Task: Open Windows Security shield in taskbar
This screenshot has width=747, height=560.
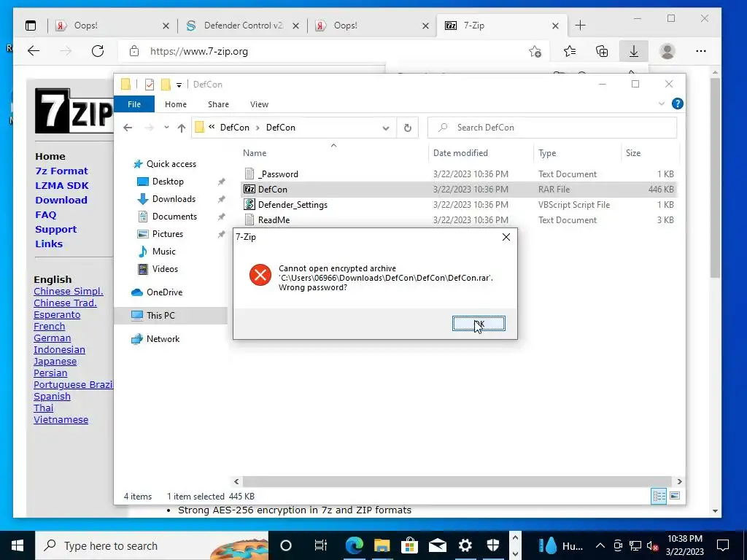Action: 492,545
